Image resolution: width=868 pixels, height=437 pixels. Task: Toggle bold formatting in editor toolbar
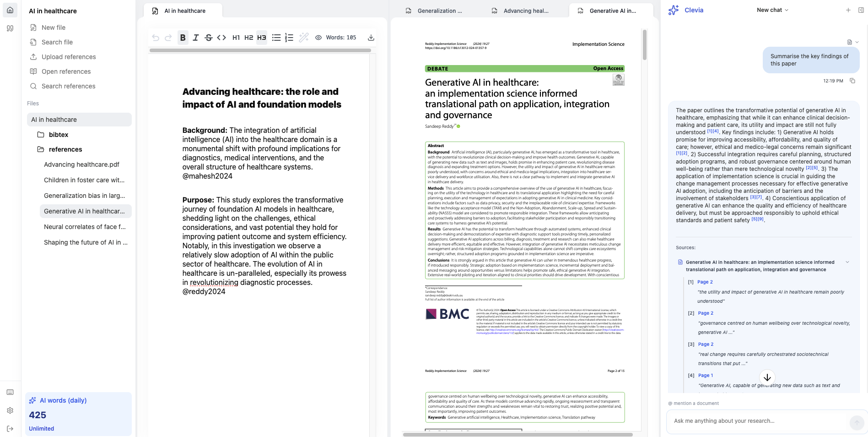[x=183, y=38]
